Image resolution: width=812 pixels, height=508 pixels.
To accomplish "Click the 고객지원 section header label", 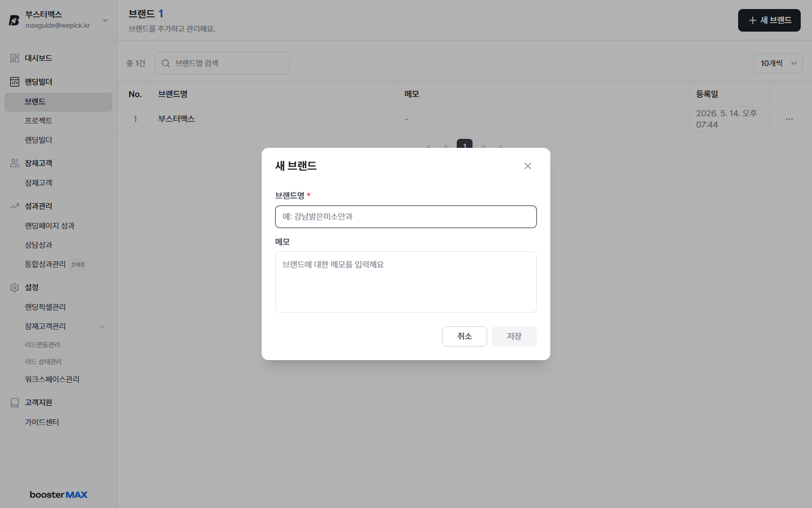I will click(x=38, y=402).
